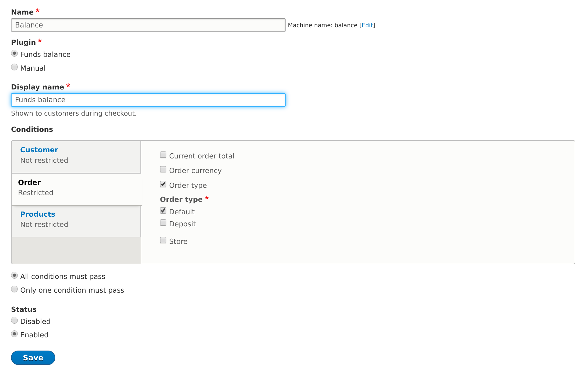Check the Deposit order type
588x367 pixels.
[x=163, y=223]
